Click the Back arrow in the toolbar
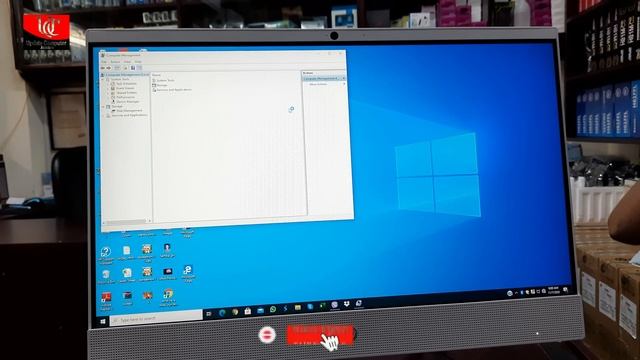Screen dimensions: 640x360 point(103,68)
